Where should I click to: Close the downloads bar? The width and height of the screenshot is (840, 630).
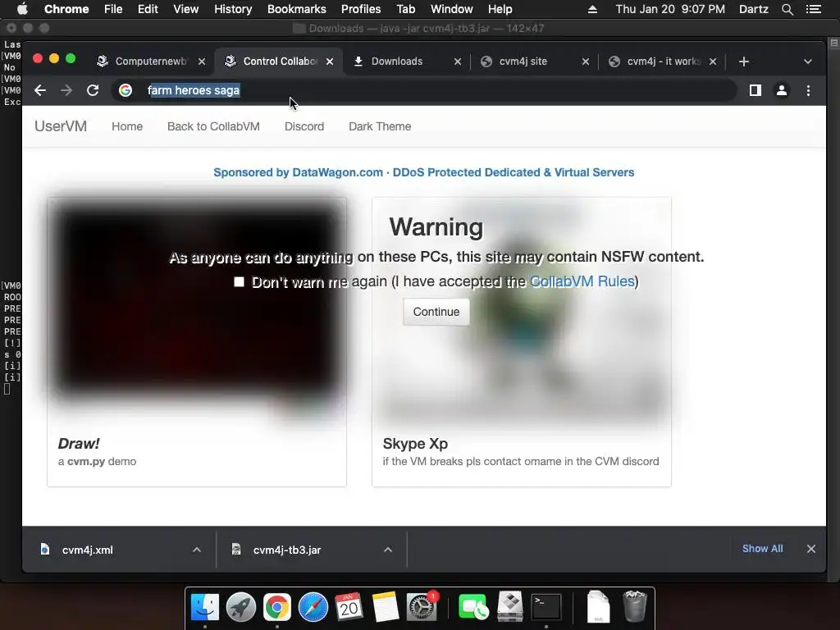[x=811, y=549]
